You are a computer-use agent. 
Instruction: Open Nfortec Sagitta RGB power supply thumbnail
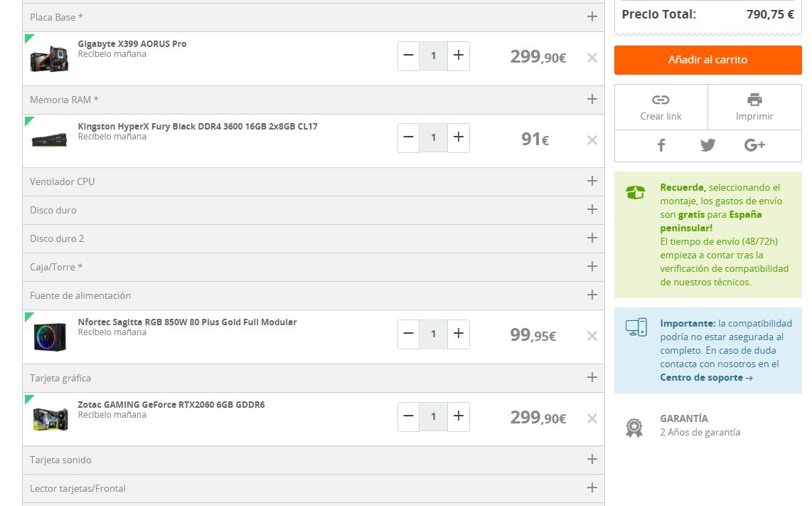click(x=50, y=337)
